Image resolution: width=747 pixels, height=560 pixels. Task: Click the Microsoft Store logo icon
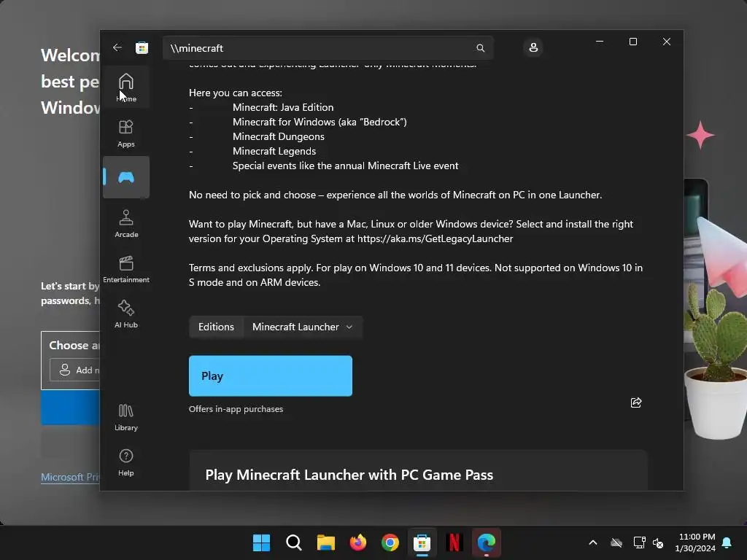coord(142,47)
